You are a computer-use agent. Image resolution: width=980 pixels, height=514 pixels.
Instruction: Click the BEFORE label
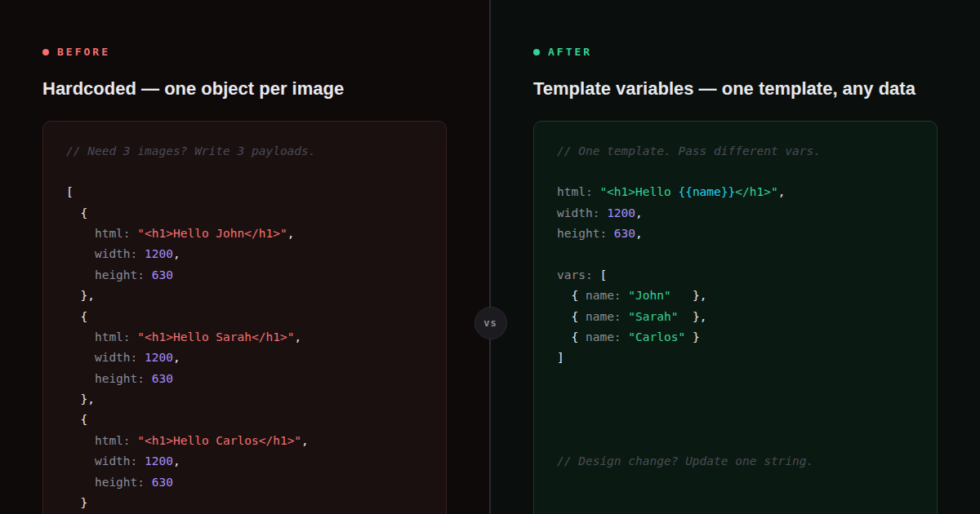click(x=82, y=52)
